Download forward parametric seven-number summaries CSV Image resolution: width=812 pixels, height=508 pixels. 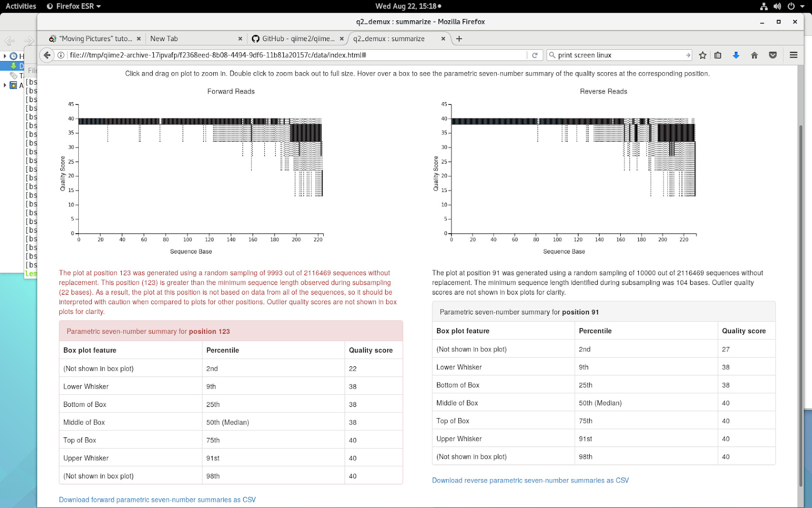(x=157, y=500)
